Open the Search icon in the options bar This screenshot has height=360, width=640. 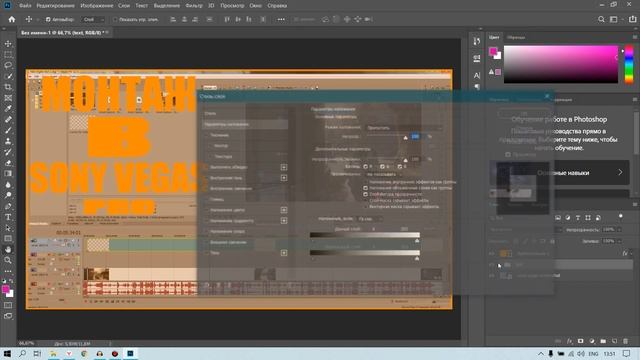click(601, 19)
